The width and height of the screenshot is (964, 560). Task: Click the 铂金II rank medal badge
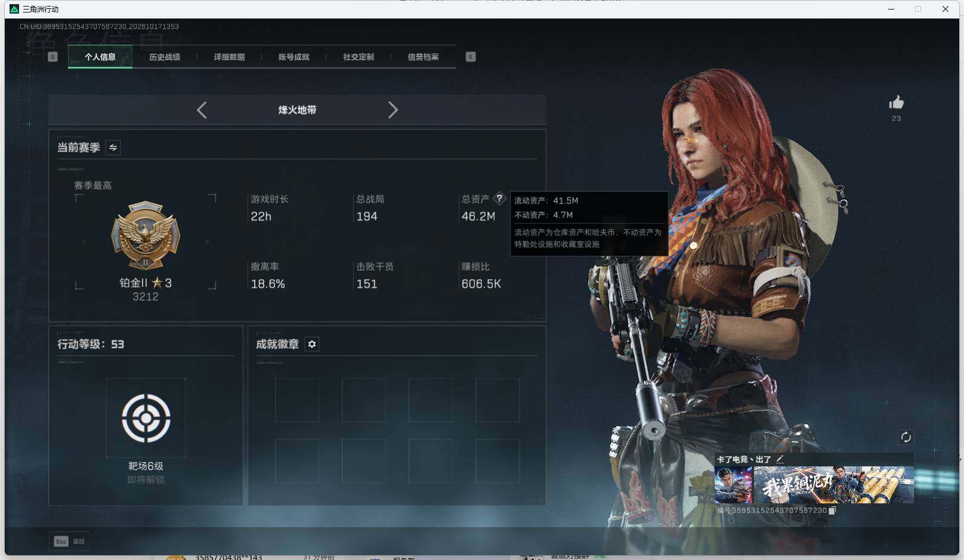(x=146, y=236)
